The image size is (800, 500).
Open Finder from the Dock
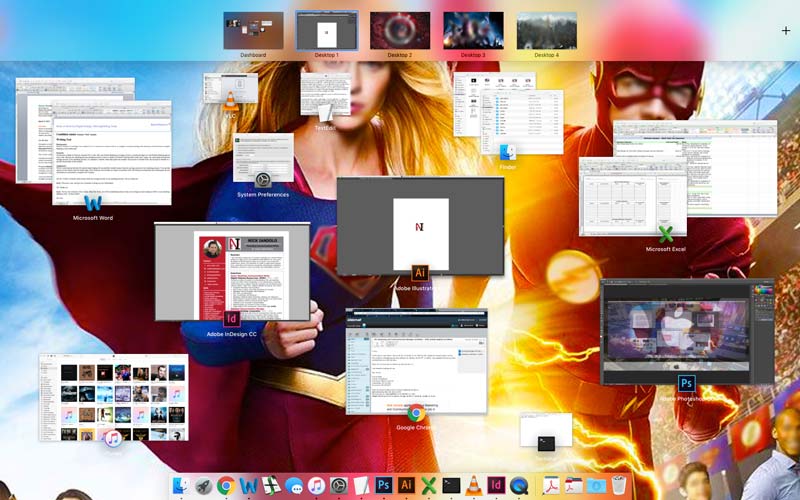(x=180, y=485)
